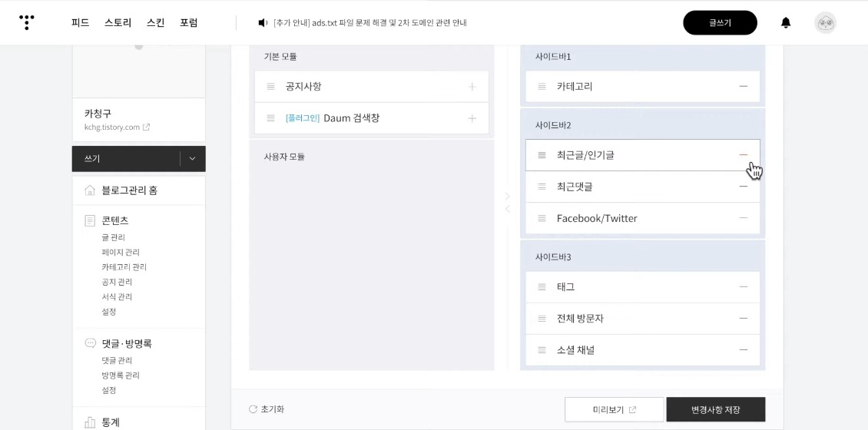
Task: Remove the 최근댓글 module with minus icon
Action: tap(744, 187)
